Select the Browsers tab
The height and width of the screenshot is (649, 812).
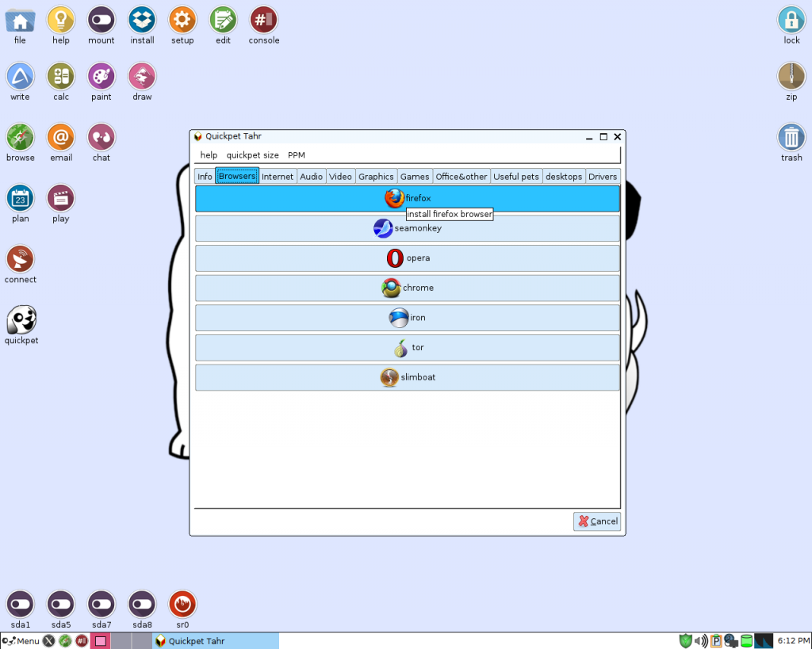237,176
